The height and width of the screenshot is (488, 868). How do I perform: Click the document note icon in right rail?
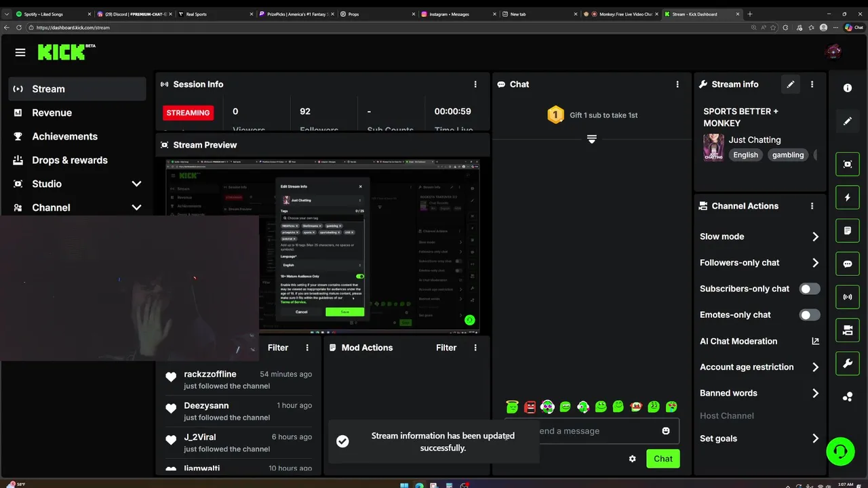848,230
